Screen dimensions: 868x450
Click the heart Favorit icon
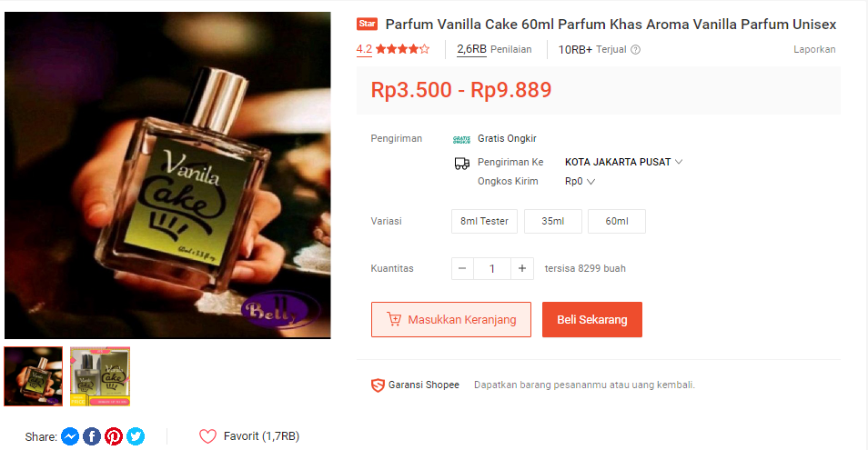[x=207, y=436]
